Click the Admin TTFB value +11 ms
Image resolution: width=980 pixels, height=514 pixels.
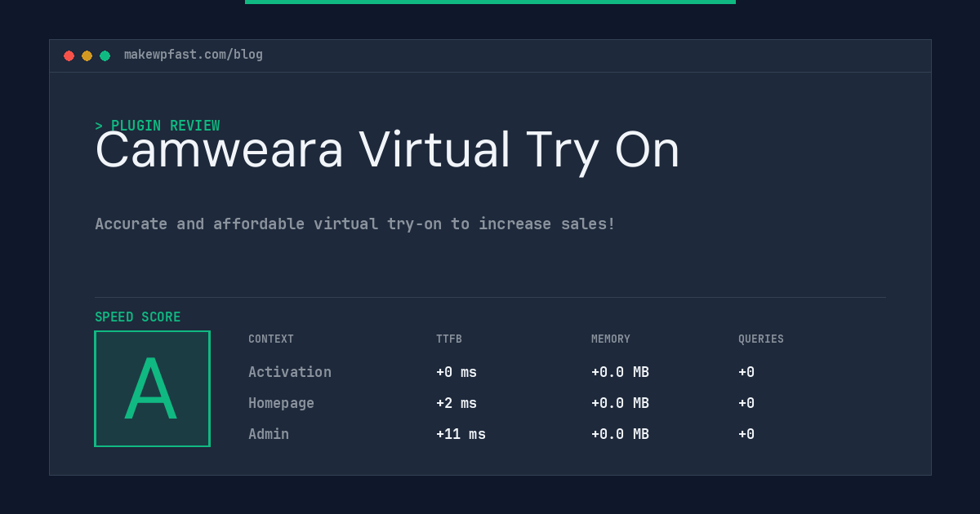461,434
